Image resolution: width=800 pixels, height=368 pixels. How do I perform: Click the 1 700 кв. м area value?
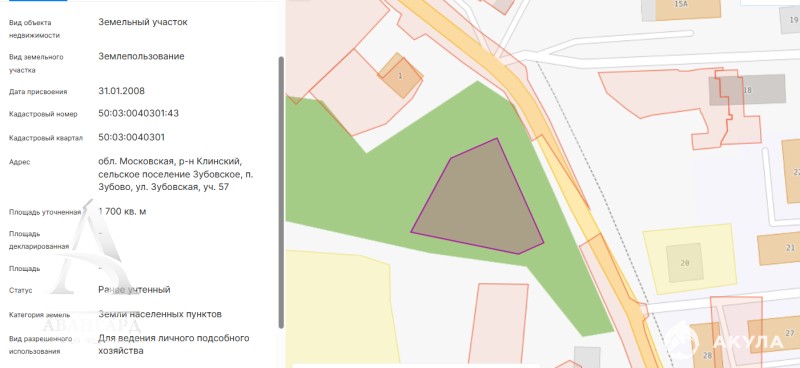point(122,211)
